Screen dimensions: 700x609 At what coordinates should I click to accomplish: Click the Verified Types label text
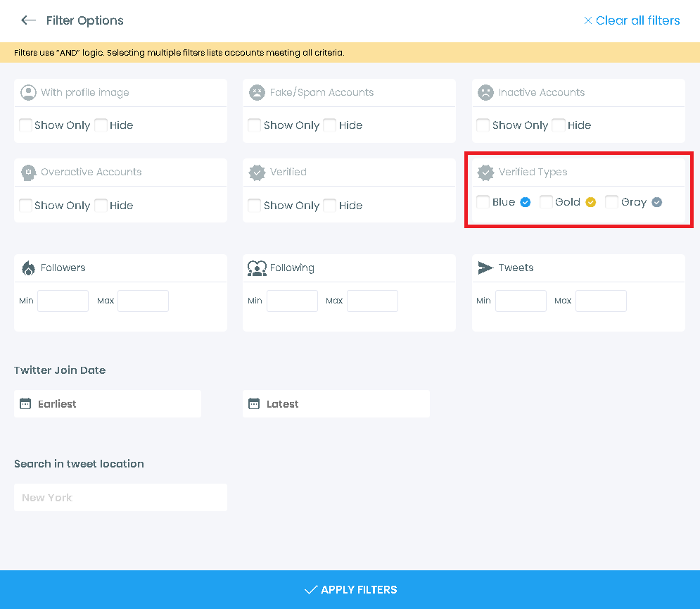point(533,172)
